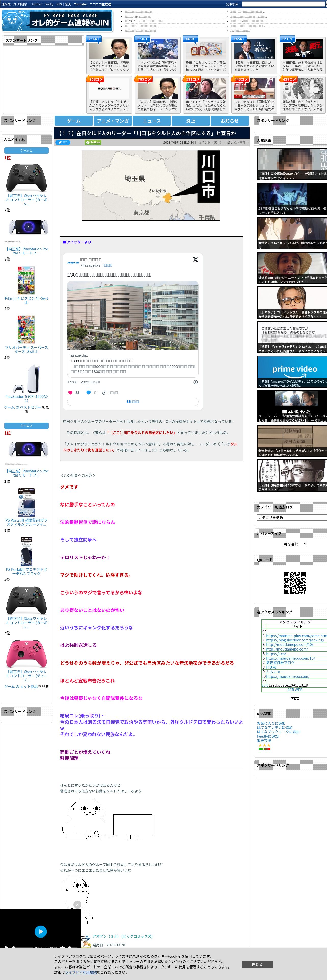Click the pink Xbox ディープピンク controller image
Viewport: 327px width, 980px height.
(26, 654)
